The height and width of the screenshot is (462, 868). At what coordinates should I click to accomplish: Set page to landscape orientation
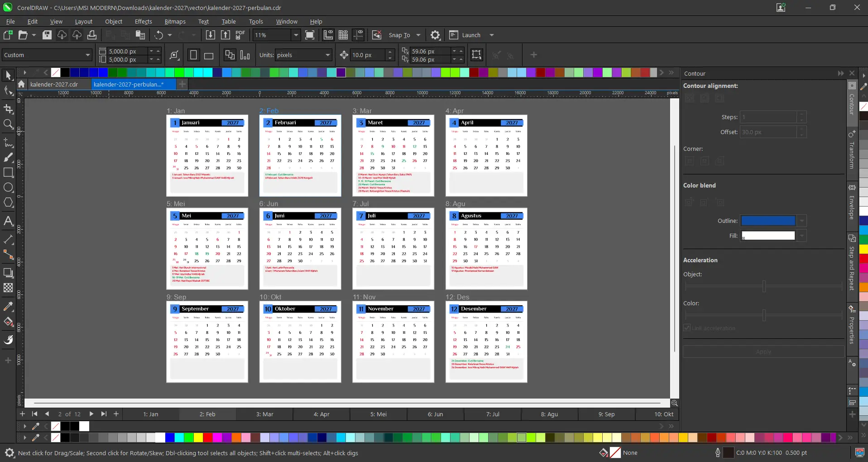click(209, 55)
